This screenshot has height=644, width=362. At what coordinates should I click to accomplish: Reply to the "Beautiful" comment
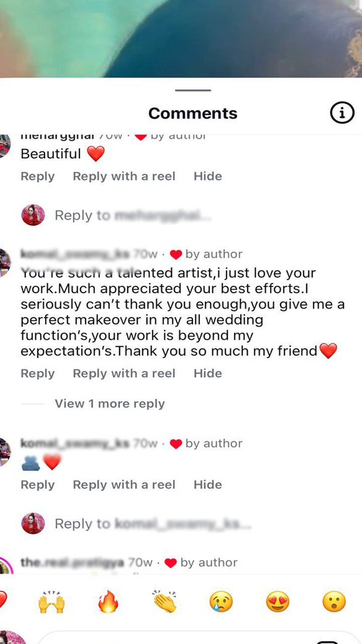(38, 176)
